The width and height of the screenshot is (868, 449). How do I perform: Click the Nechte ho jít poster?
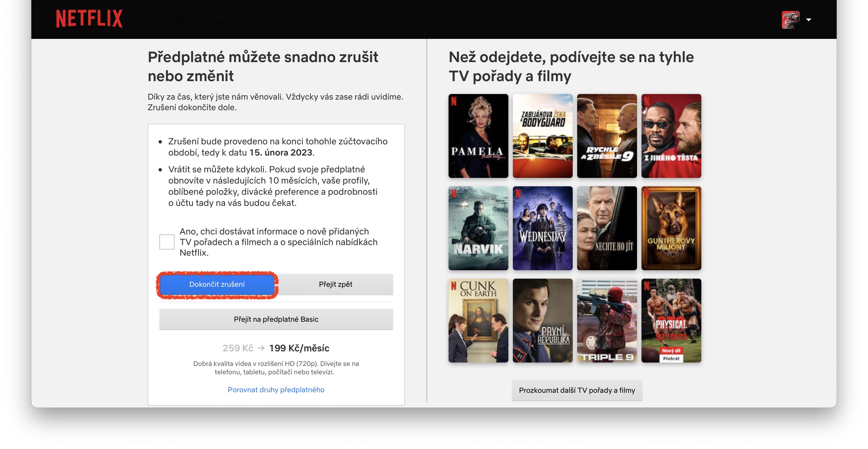[607, 228]
